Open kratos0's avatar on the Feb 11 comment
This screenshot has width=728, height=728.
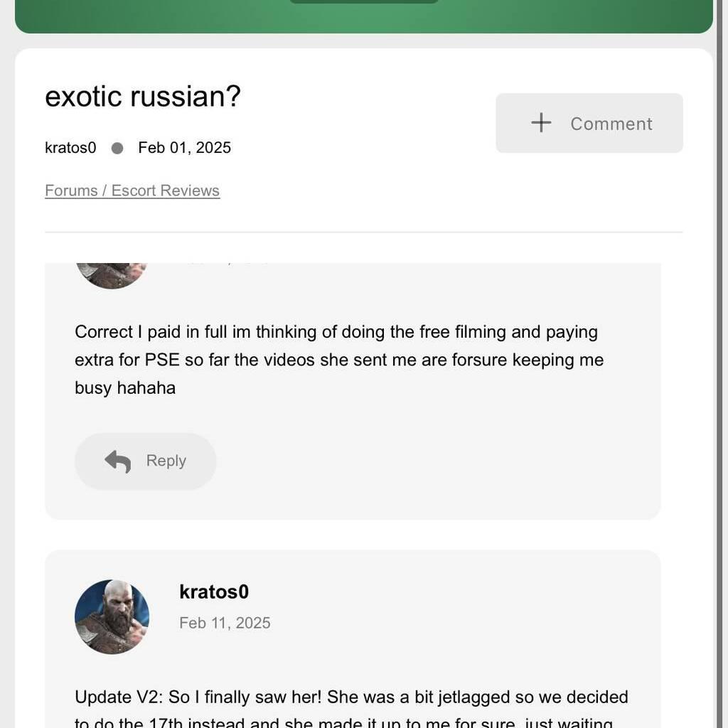(x=112, y=616)
